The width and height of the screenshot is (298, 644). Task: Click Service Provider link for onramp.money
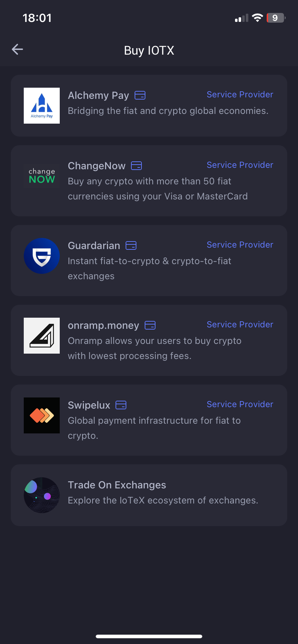point(240,325)
